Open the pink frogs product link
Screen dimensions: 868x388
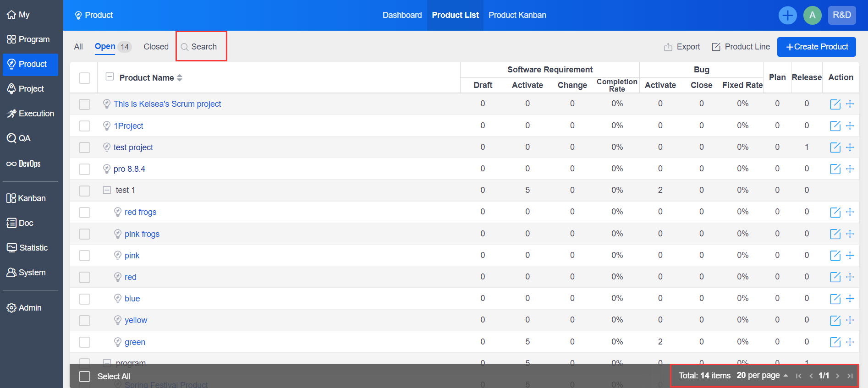coord(142,234)
